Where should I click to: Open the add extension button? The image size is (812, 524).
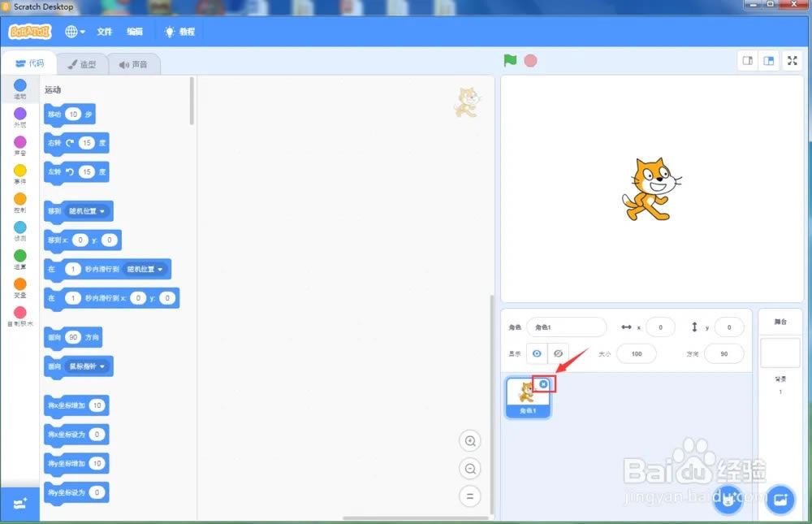(19, 504)
